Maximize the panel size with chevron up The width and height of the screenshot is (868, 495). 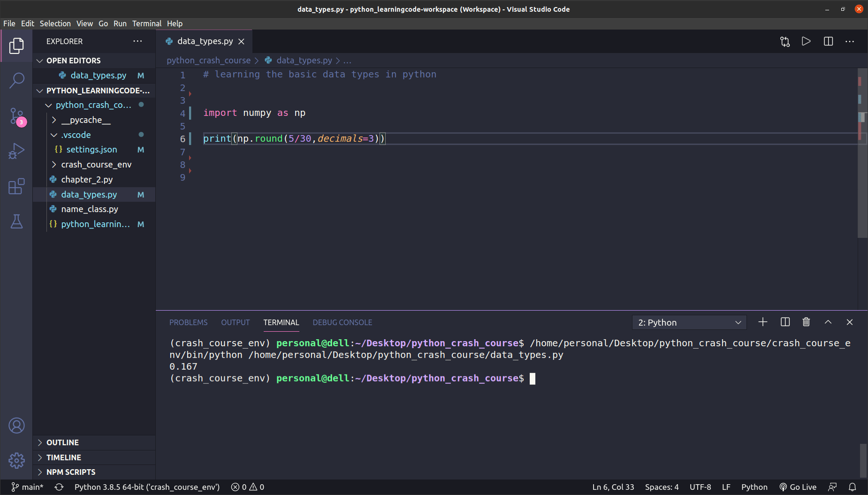coord(828,322)
